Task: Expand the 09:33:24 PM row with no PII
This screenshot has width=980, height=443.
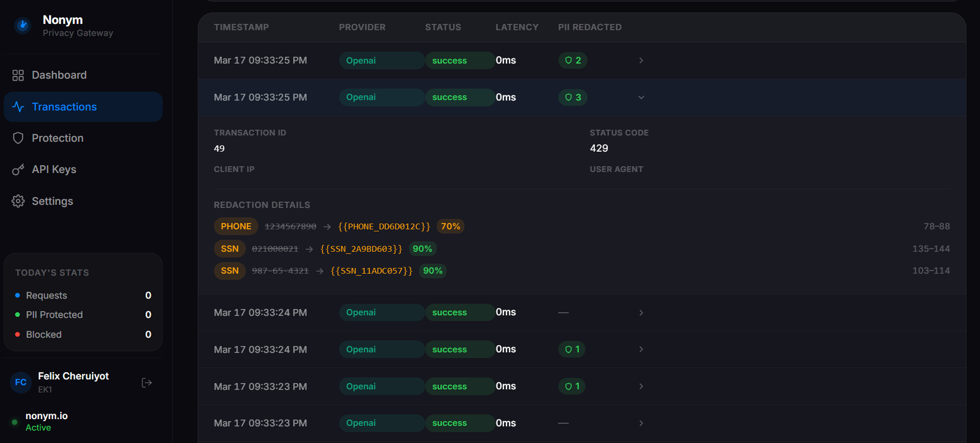Action: click(x=641, y=313)
